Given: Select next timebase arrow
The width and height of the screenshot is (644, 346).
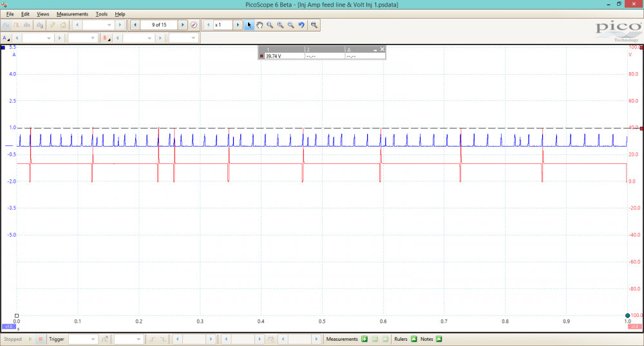Looking at the screenshot, I should [x=120, y=25].
